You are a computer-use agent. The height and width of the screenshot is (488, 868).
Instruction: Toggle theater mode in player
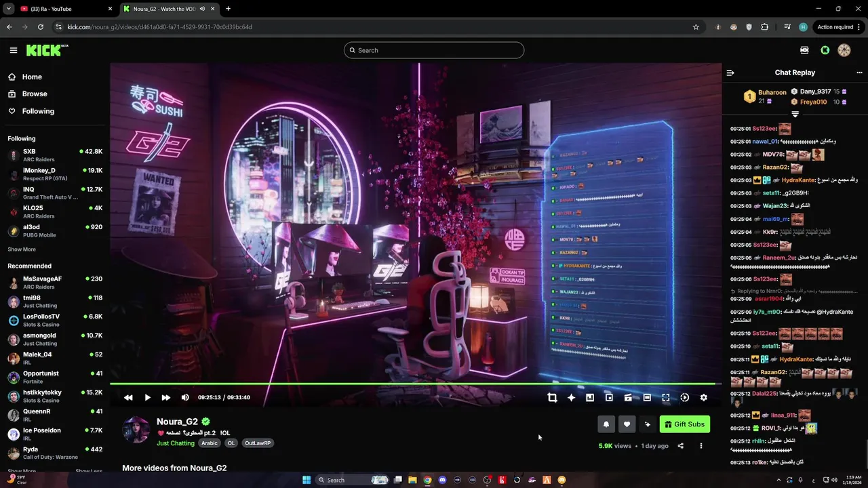click(x=647, y=398)
